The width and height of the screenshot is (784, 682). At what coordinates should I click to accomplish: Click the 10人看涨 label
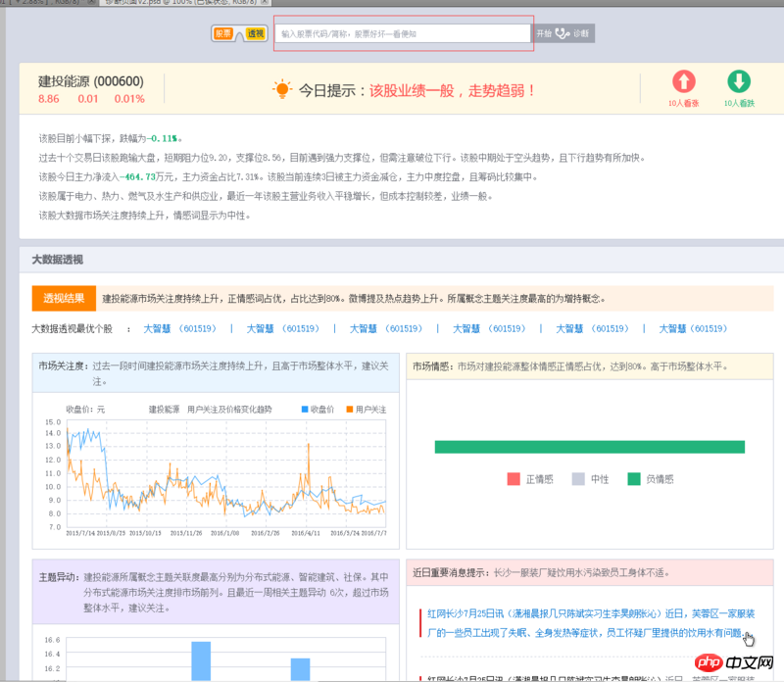[x=683, y=103]
